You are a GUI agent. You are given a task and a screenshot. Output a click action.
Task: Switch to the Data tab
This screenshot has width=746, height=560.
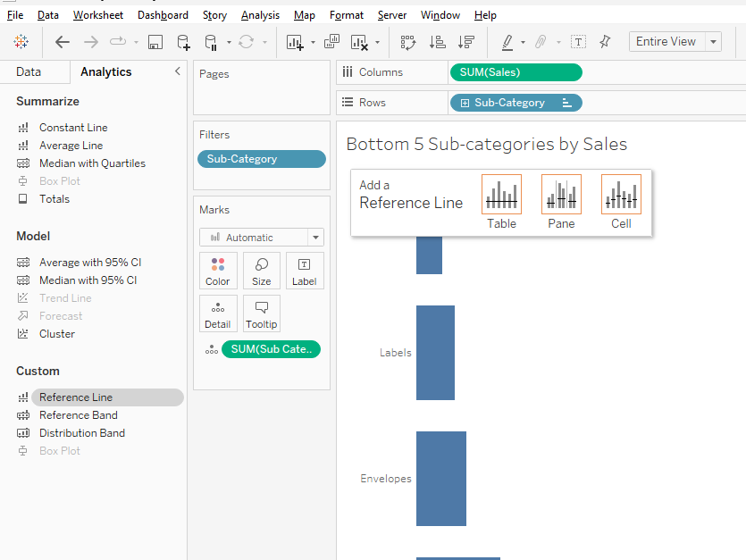pos(29,71)
